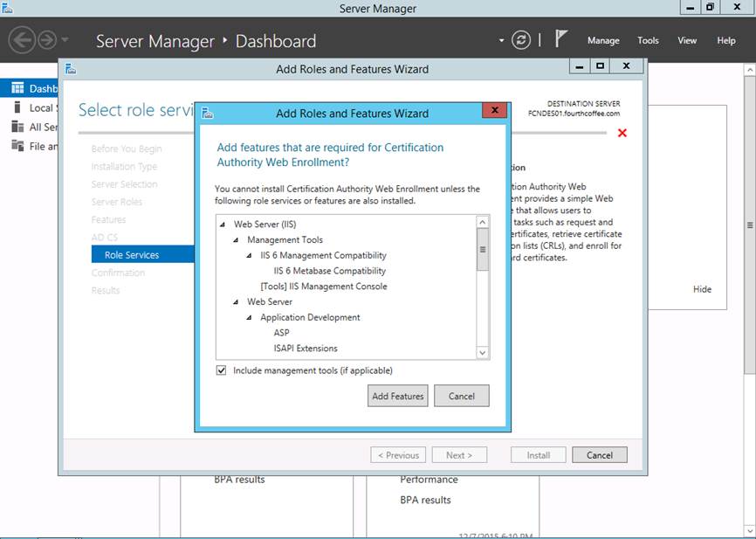Screen dimensions: 756x539
Task: Open the Manage menu
Action: pos(602,40)
